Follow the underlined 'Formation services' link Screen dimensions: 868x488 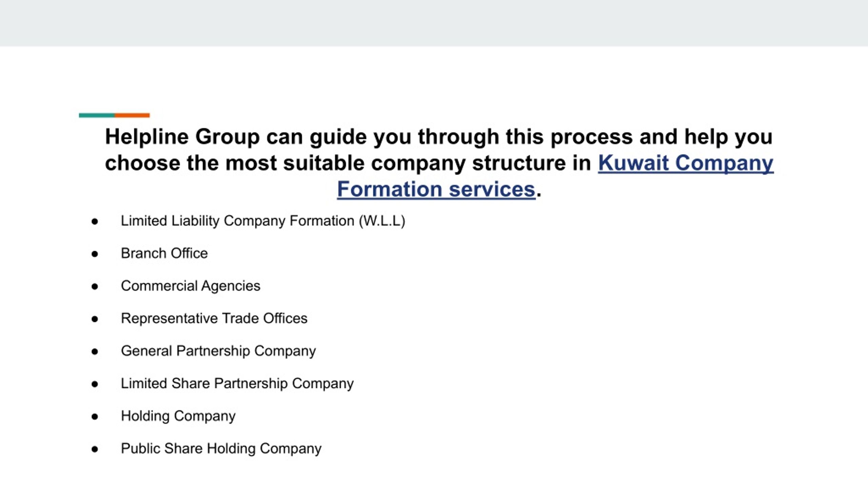click(x=436, y=189)
